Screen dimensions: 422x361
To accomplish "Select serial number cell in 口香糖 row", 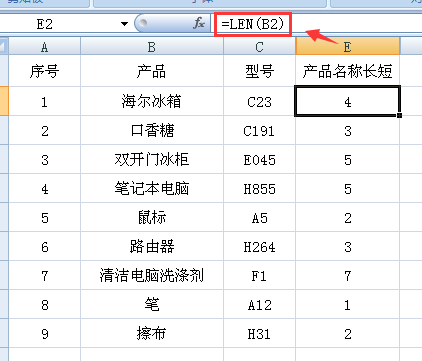I will click(x=44, y=130).
